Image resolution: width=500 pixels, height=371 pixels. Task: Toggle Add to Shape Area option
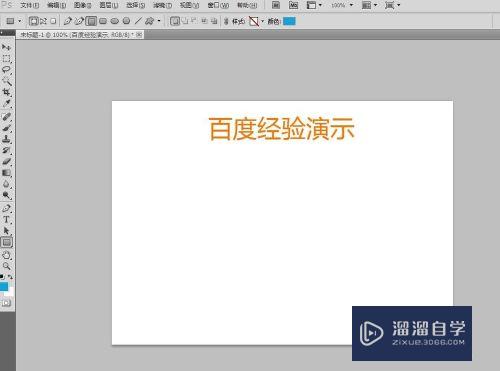(x=185, y=21)
